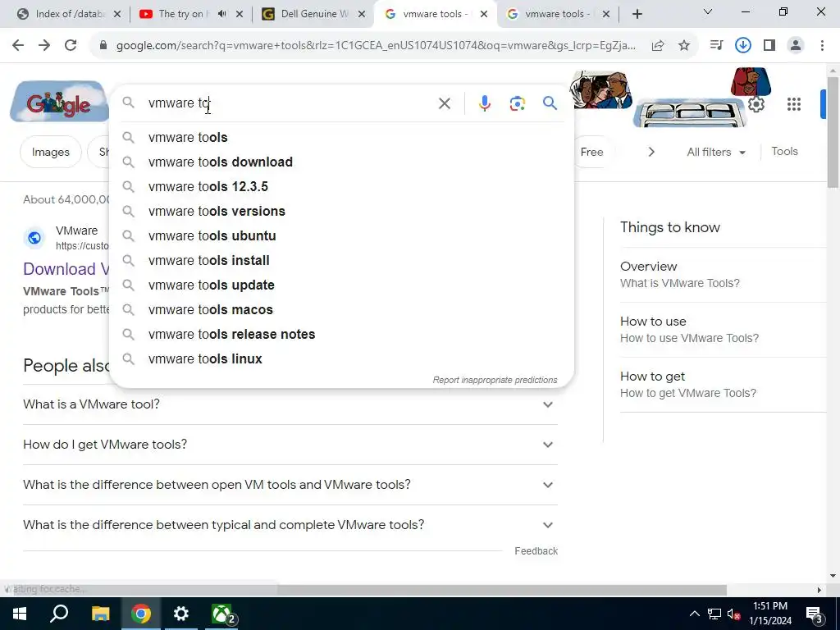Open the Google apps grid
The width and height of the screenshot is (840, 630).
pyautogui.click(x=793, y=104)
